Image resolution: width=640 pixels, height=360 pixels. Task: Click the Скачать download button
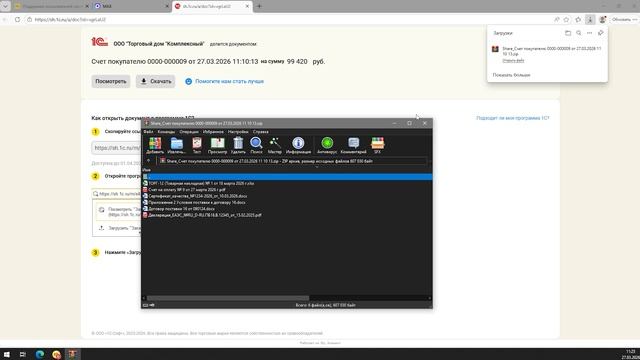coord(156,81)
